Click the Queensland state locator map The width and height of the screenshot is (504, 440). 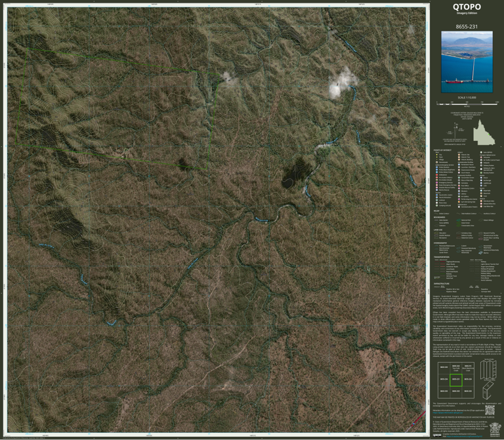point(483,132)
